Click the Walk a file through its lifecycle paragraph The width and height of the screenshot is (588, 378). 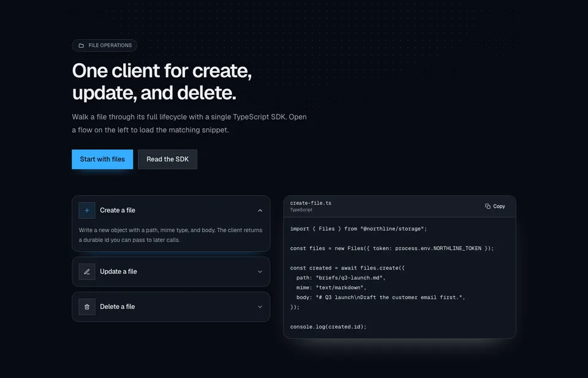(189, 123)
